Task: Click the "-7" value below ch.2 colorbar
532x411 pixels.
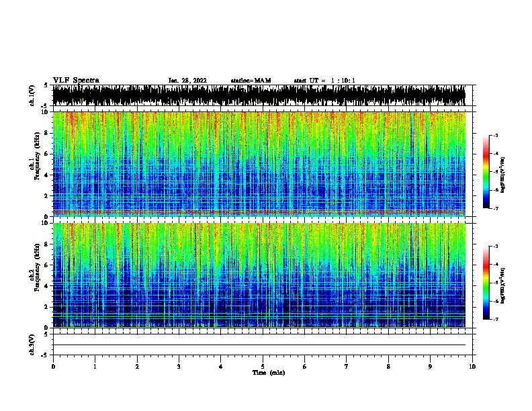Action: tap(496, 319)
